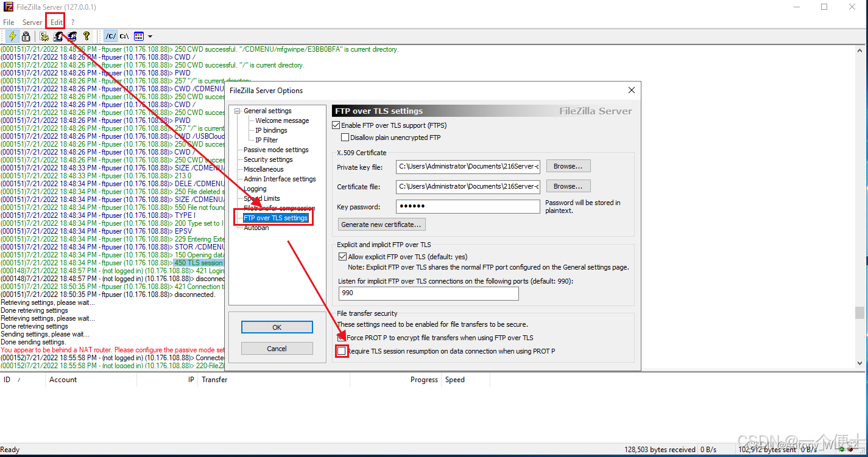Image resolution: width=868 pixels, height=457 pixels.
Task: Open the ? help menu
Action: tap(72, 22)
